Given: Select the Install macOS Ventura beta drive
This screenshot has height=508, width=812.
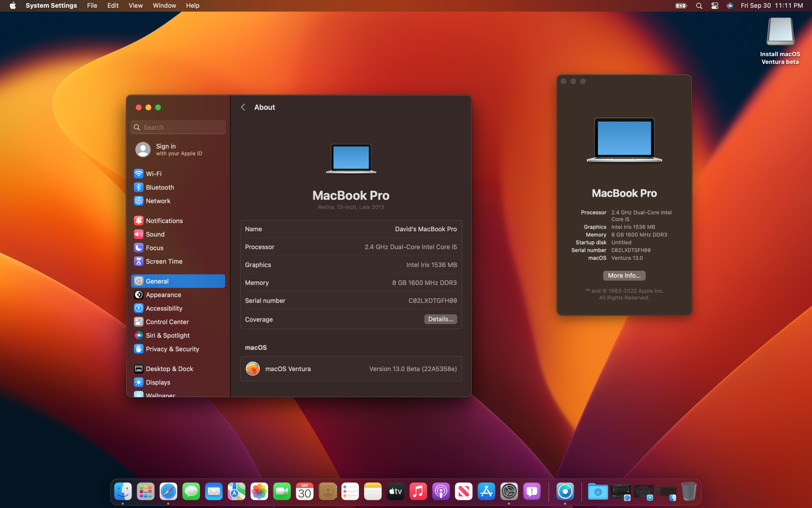Looking at the screenshot, I should tap(780, 33).
